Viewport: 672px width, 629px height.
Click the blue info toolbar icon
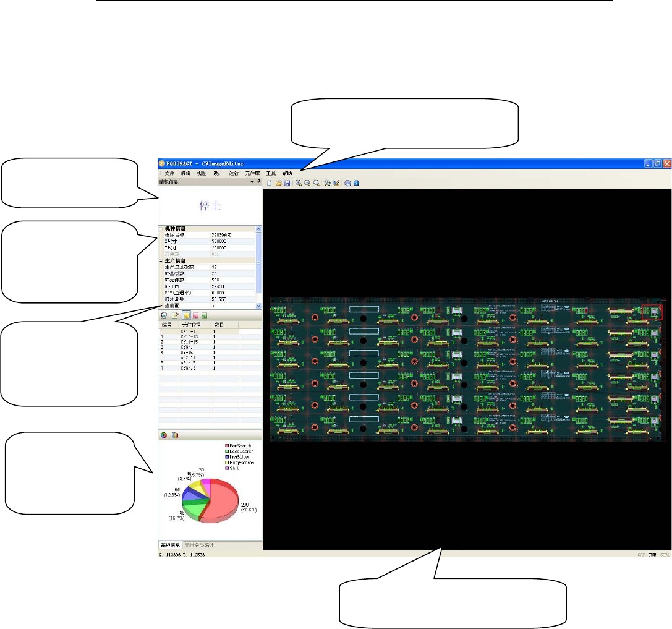[x=356, y=183]
